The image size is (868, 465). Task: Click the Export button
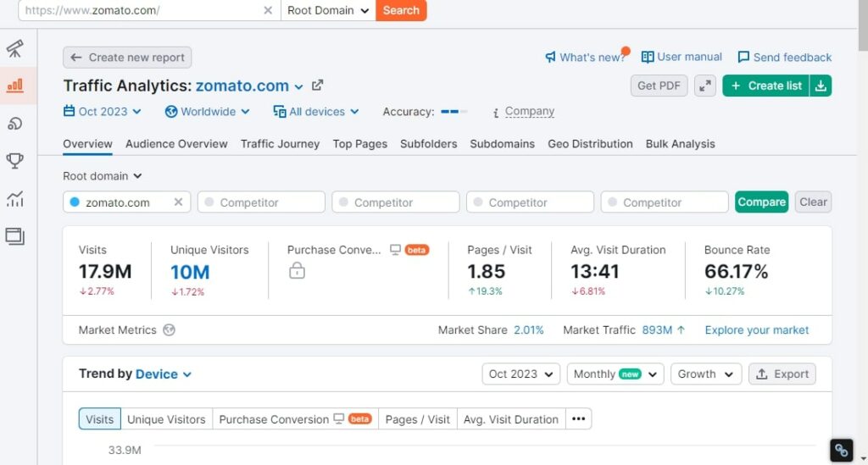click(x=782, y=374)
